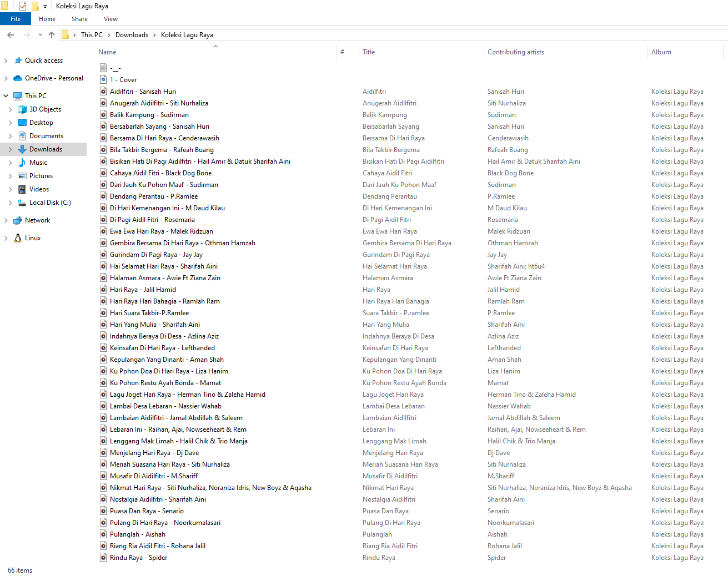Select file 'Puasa Dan Raya - Senario'
The height and width of the screenshot is (576, 728).
click(x=147, y=511)
